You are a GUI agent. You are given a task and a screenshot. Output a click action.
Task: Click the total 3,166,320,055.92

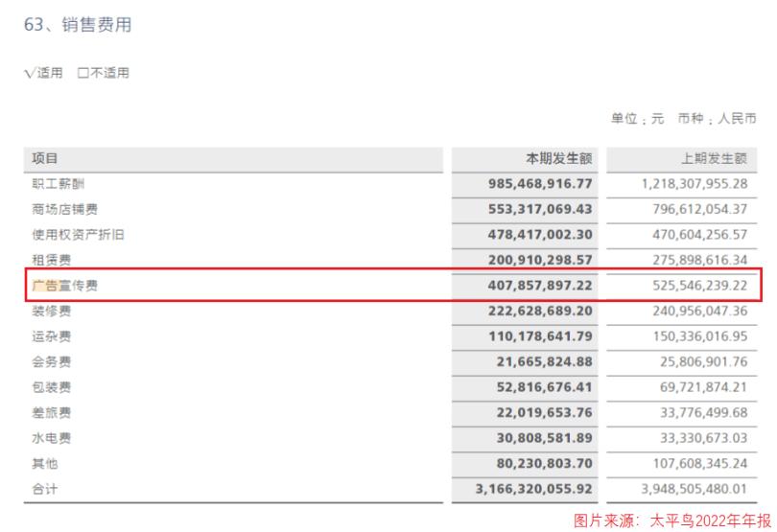coord(534,489)
